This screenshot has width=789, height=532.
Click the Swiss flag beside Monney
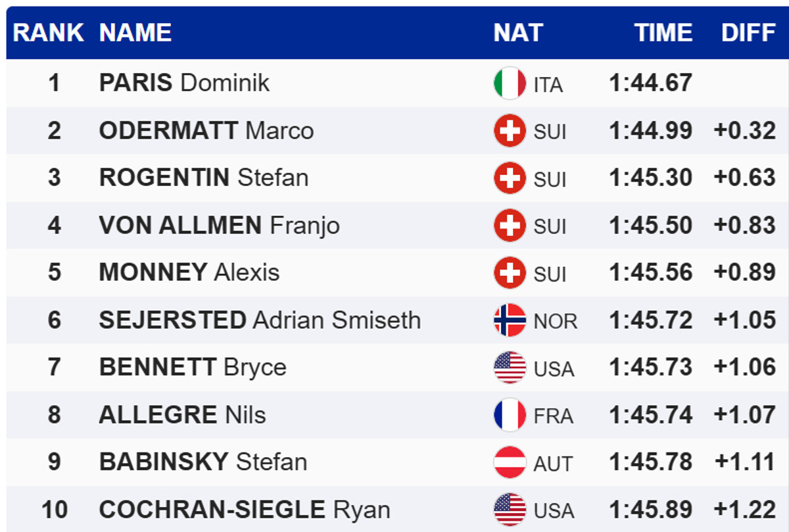click(510, 273)
